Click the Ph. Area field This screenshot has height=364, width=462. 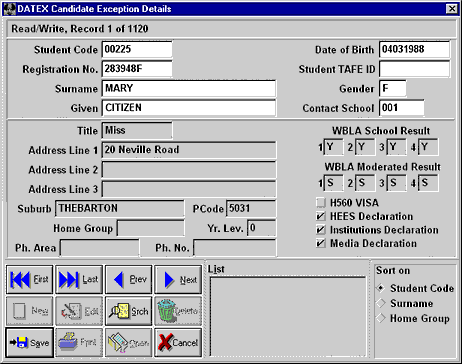coord(99,248)
